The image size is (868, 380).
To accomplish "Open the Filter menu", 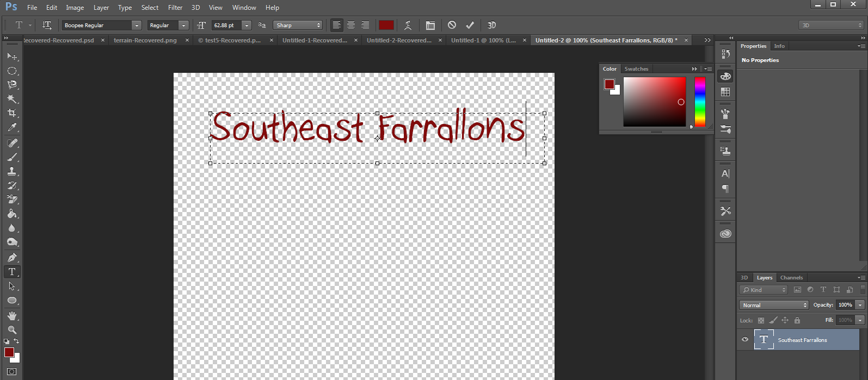I will pyautogui.click(x=175, y=8).
